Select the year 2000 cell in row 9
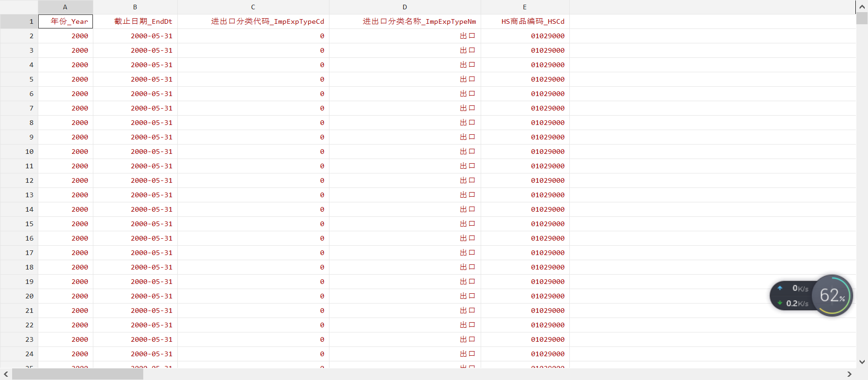 [65, 137]
